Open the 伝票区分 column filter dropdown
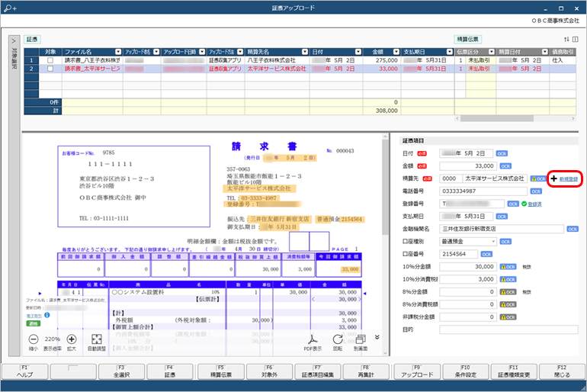 pyautogui.click(x=492, y=52)
